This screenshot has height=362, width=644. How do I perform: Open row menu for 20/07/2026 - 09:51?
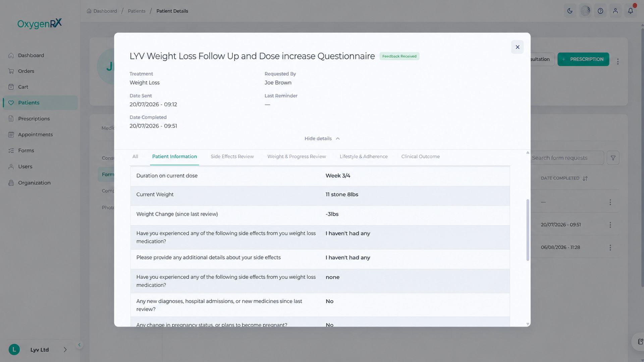[x=610, y=225]
